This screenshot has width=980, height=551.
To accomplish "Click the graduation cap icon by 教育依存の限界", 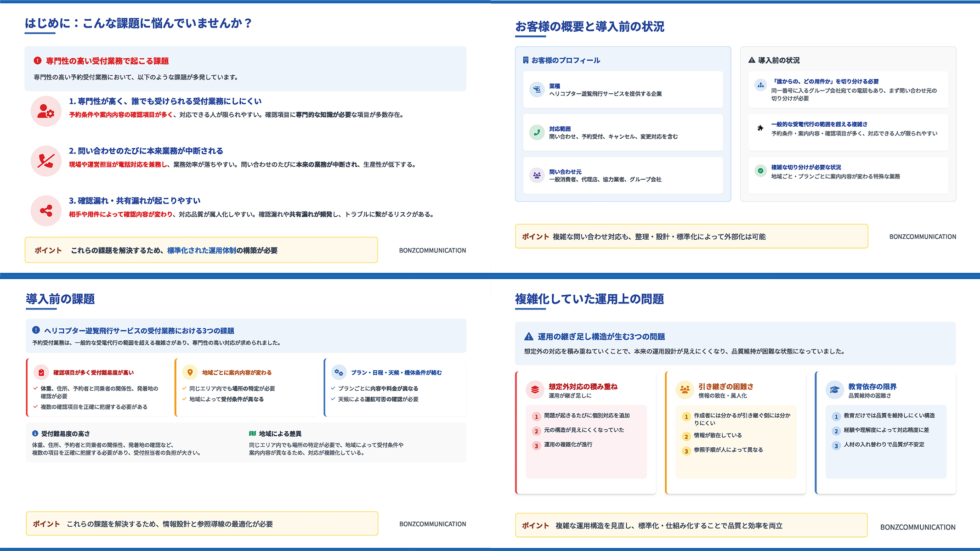I will pos(834,390).
